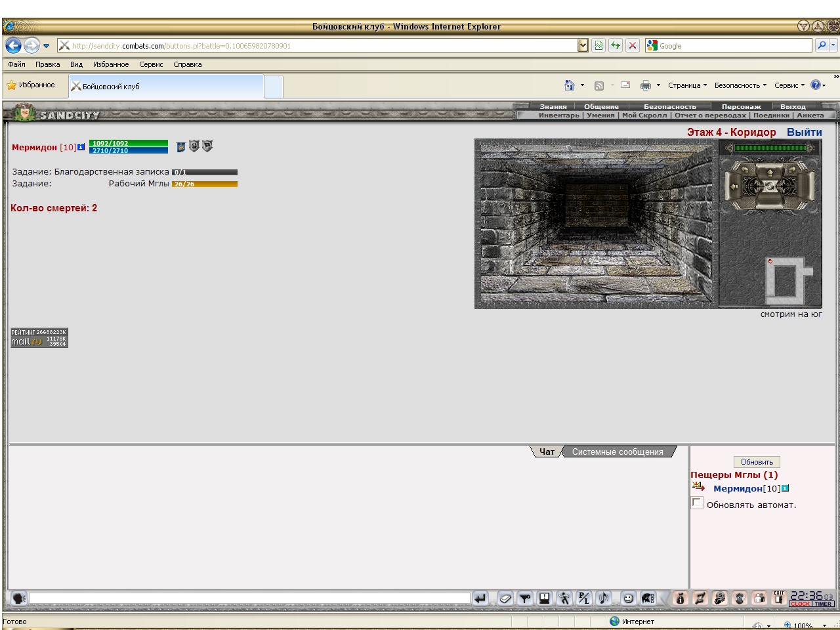Open the recent pages dropdown beside Forward button

coord(47,46)
